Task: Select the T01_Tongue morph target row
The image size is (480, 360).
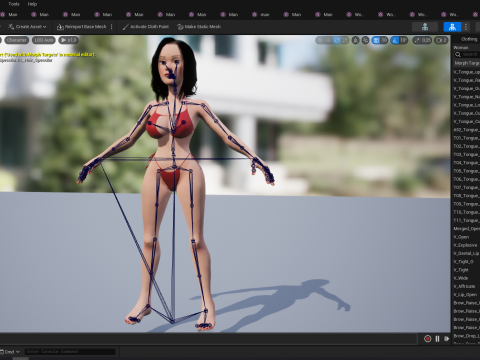Action: (x=466, y=138)
